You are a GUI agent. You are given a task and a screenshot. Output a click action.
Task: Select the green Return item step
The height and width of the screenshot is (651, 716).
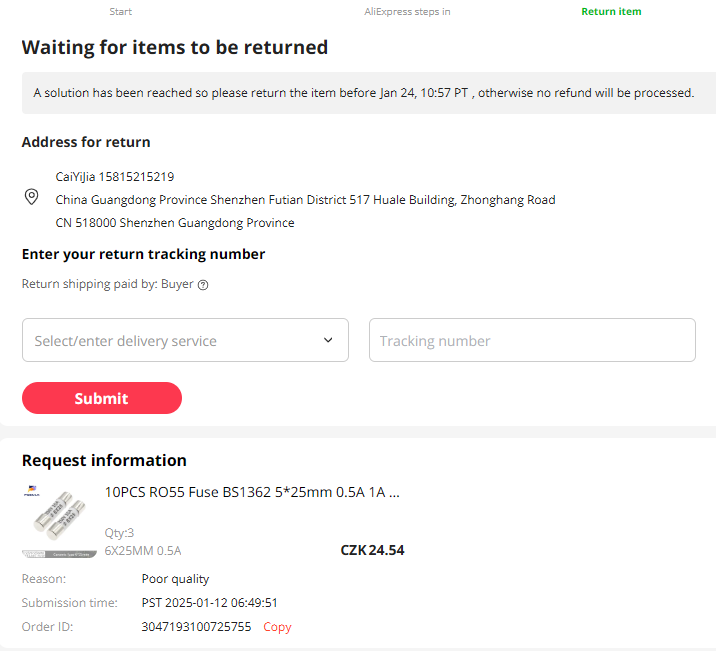[611, 12]
